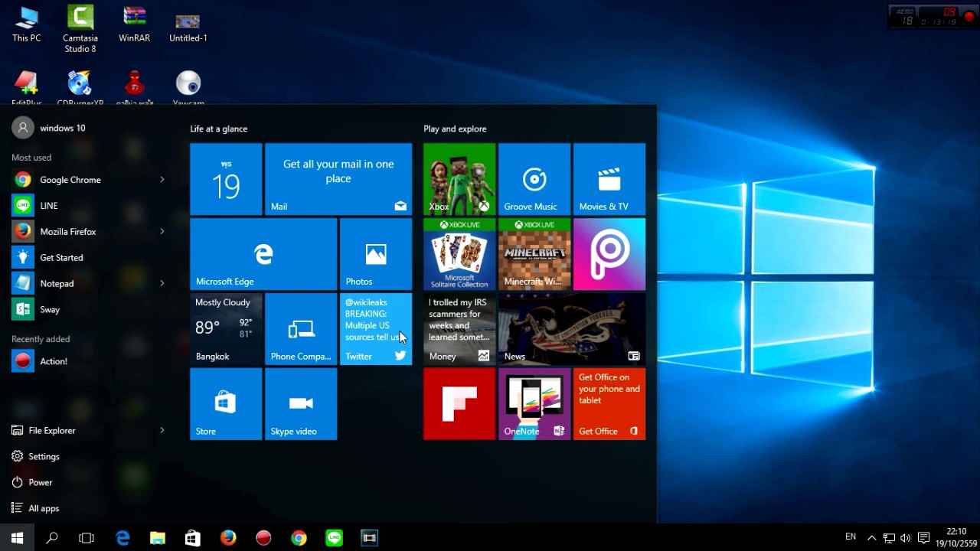Open the News tile

click(572, 329)
